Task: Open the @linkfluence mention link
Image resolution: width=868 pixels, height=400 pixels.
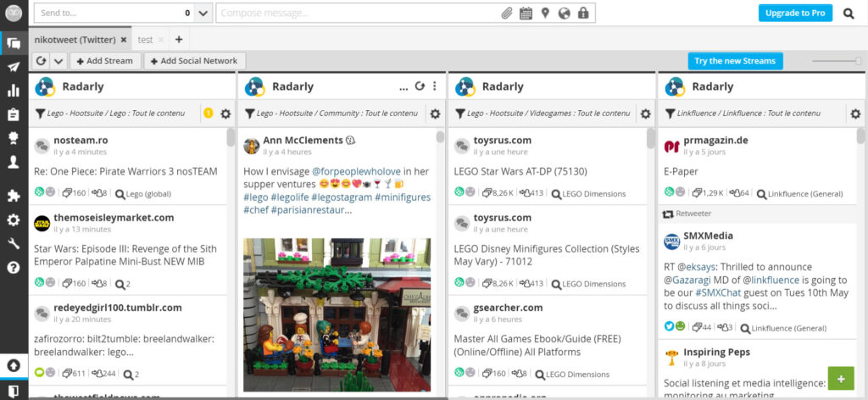Action: [x=771, y=280]
